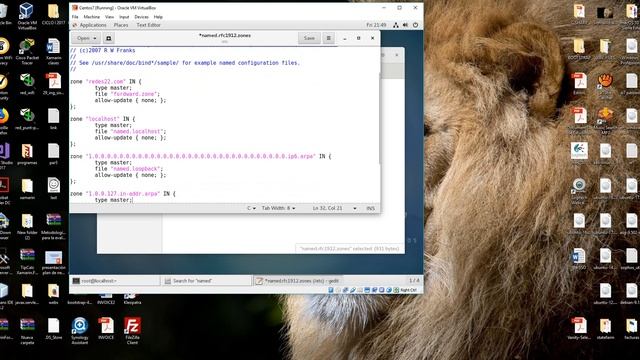Open the Cisco Packet Tracer desktop icon
Image resolution: width=640 pixels, height=360 pixels.
click(x=27, y=51)
